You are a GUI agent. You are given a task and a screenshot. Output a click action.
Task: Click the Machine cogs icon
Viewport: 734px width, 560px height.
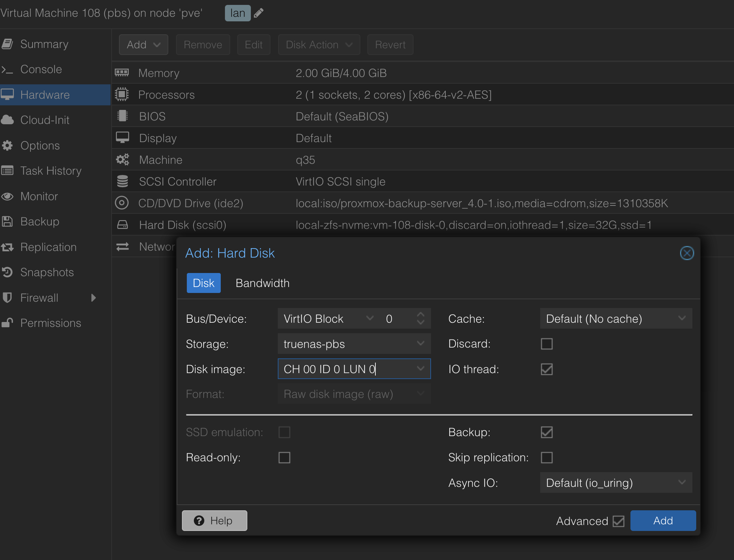pos(122,160)
